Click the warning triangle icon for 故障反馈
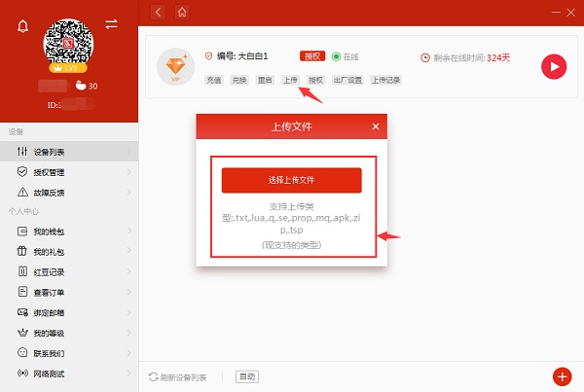 (x=22, y=192)
